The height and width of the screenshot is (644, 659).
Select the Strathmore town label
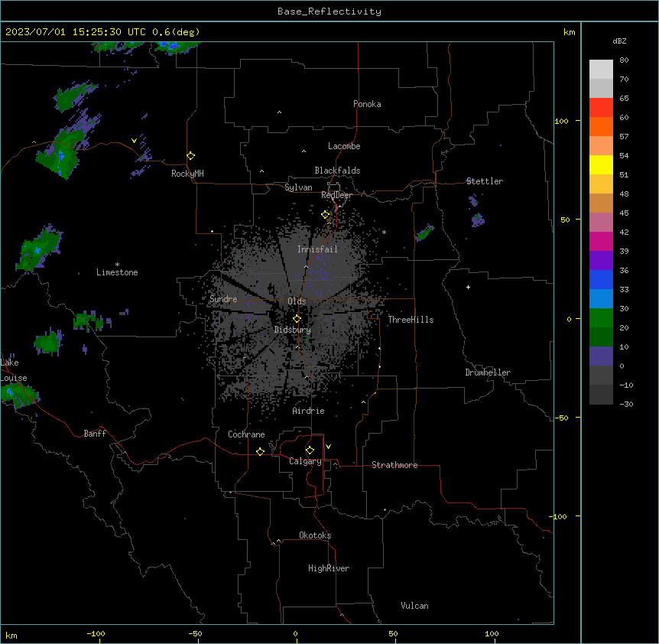click(394, 465)
